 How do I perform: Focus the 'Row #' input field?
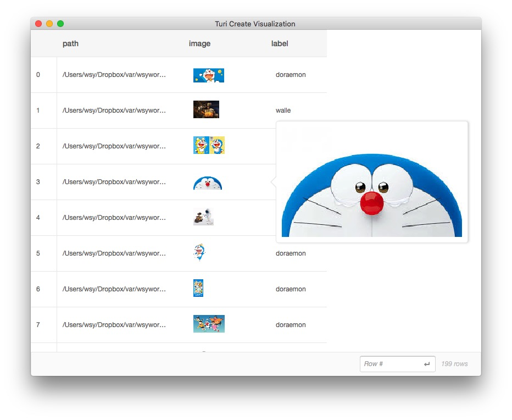(392, 364)
